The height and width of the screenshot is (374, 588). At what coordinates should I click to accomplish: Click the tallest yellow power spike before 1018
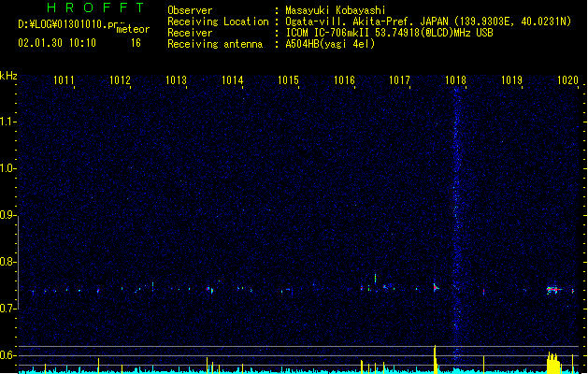tap(435, 359)
